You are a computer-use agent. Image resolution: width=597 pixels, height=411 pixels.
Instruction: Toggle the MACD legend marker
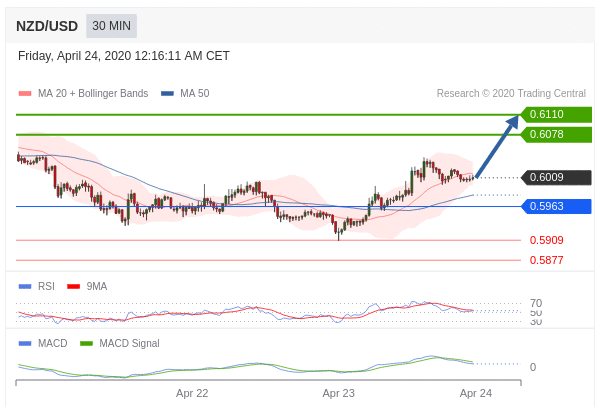[25, 344]
